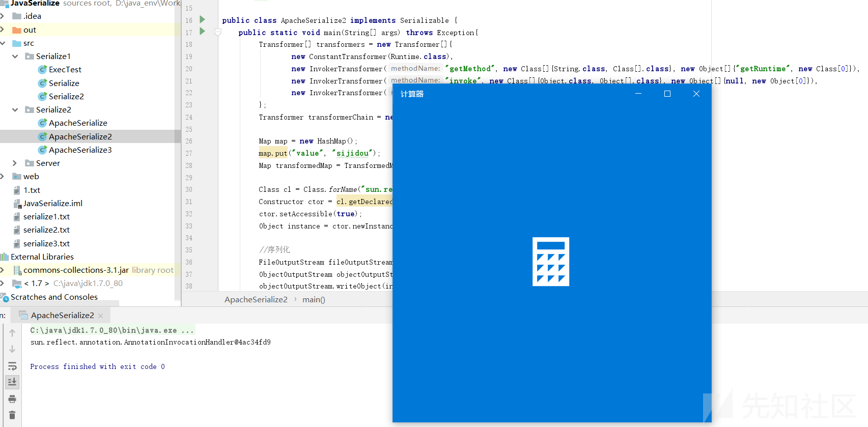The image size is (868, 427).
Task: Open serialize3.txt in the project tree
Action: tap(46, 243)
